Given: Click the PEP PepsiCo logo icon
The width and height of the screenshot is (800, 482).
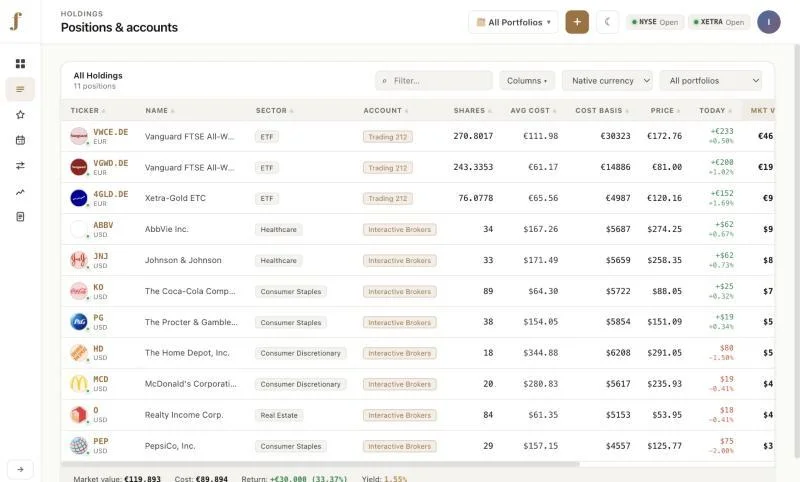Looking at the screenshot, I should [x=79, y=446].
